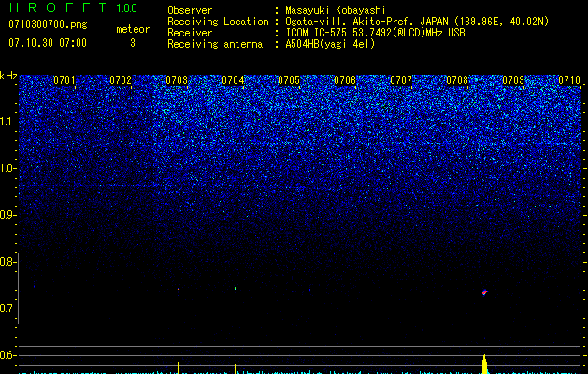The image size is (588, 374).
Task: Click the green echo dot at 0704
Action: [236, 289]
